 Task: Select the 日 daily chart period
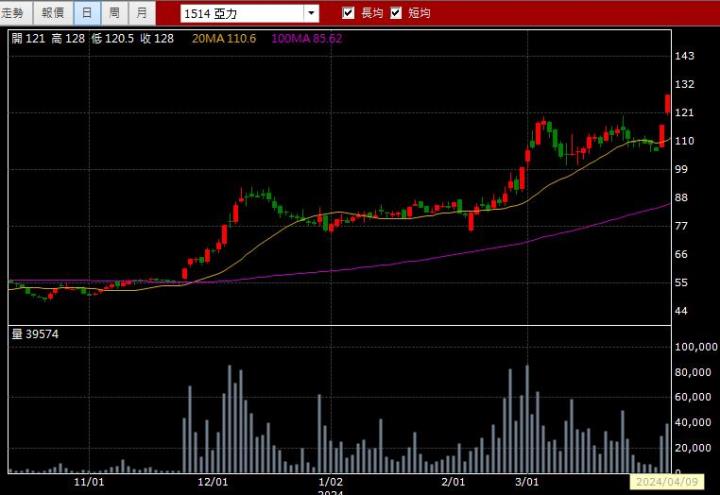click(87, 13)
